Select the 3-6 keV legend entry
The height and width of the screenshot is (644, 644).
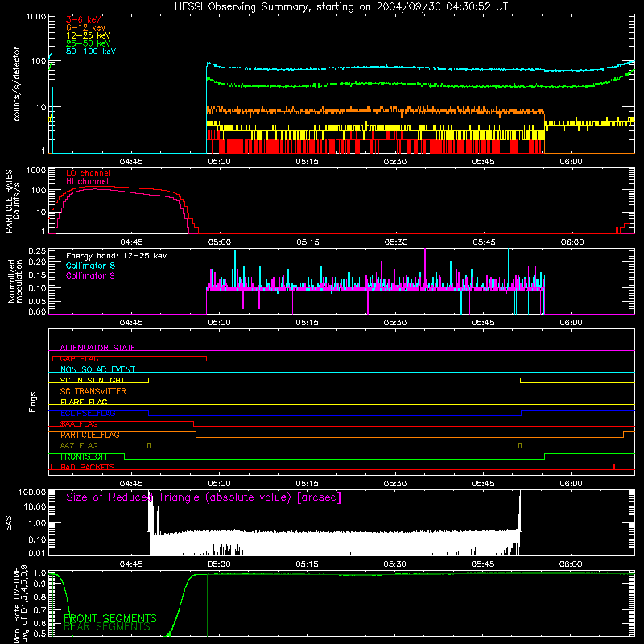coord(84,19)
